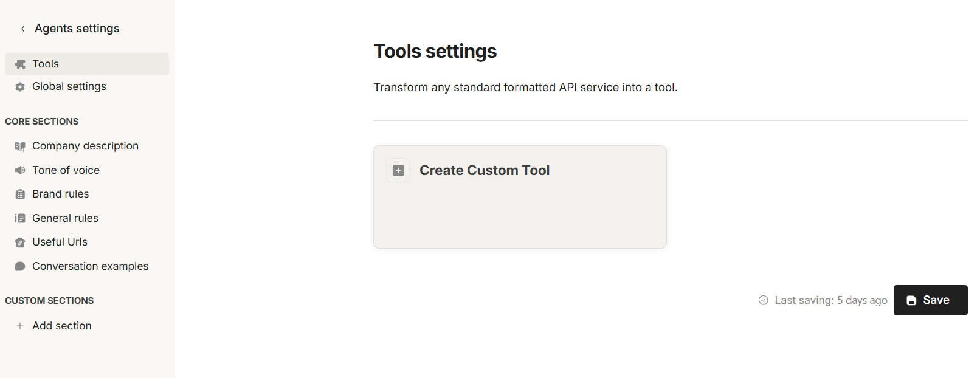
Task: Click the Company description book icon
Action: coord(20,146)
